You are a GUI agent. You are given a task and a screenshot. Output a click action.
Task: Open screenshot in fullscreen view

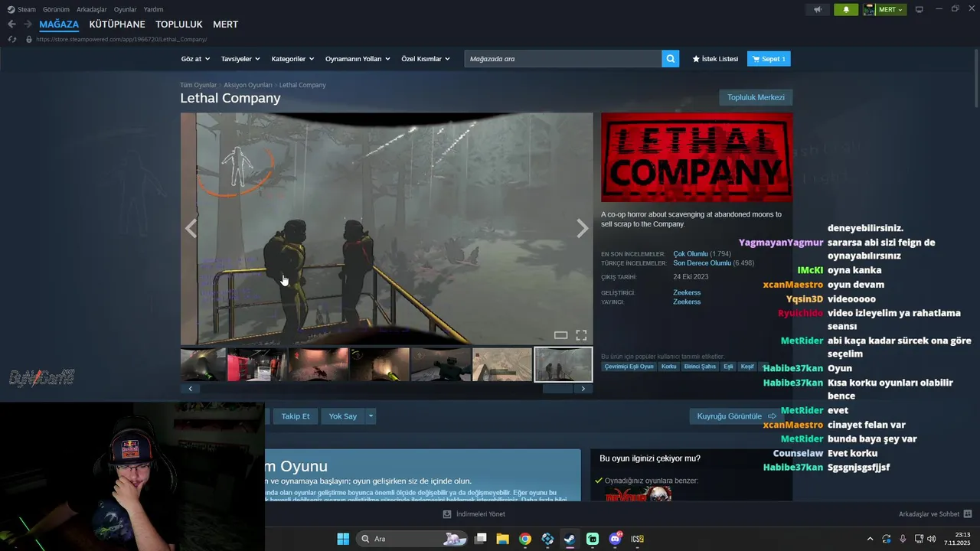pyautogui.click(x=581, y=335)
